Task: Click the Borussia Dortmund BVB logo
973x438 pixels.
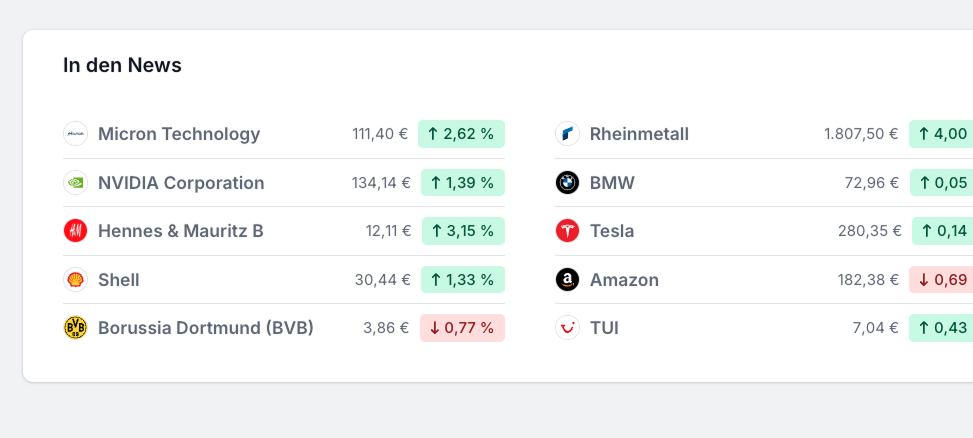Action: (76, 328)
